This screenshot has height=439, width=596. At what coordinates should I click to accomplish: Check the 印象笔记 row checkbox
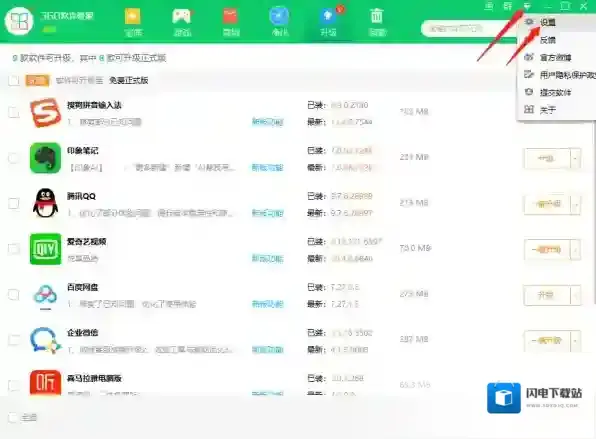click(14, 158)
